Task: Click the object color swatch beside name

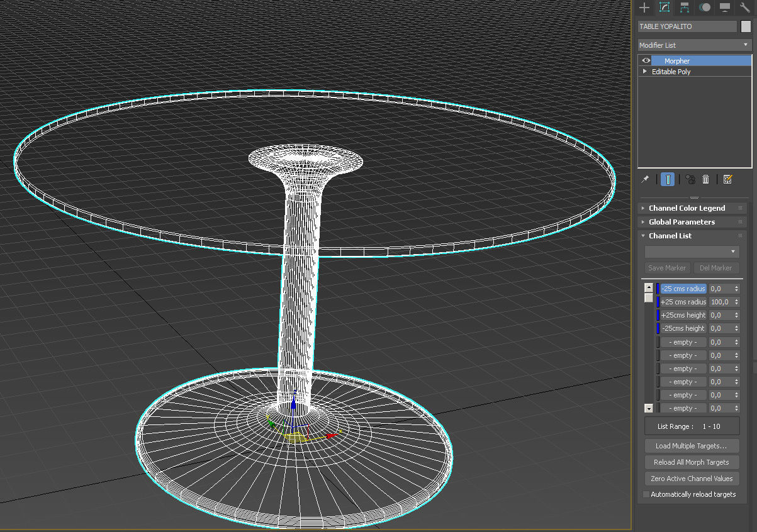Action: [746, 26]
